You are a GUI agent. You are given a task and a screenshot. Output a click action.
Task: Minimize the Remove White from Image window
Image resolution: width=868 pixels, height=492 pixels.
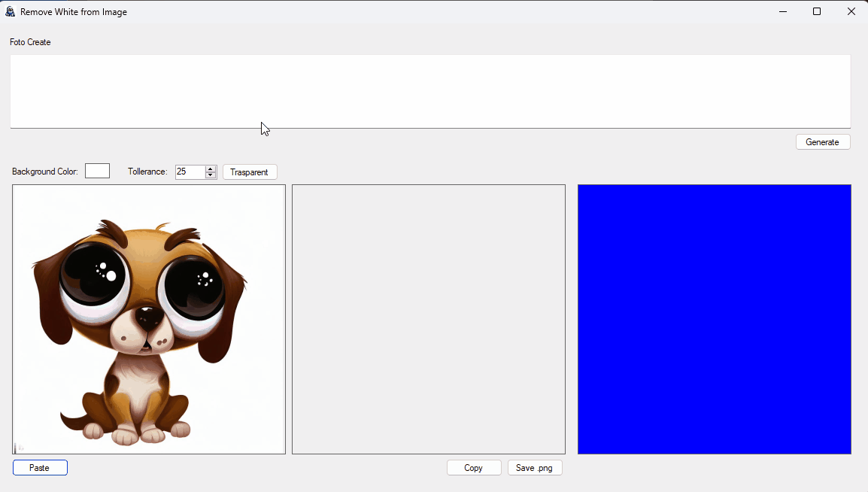(x=783, y=11)
